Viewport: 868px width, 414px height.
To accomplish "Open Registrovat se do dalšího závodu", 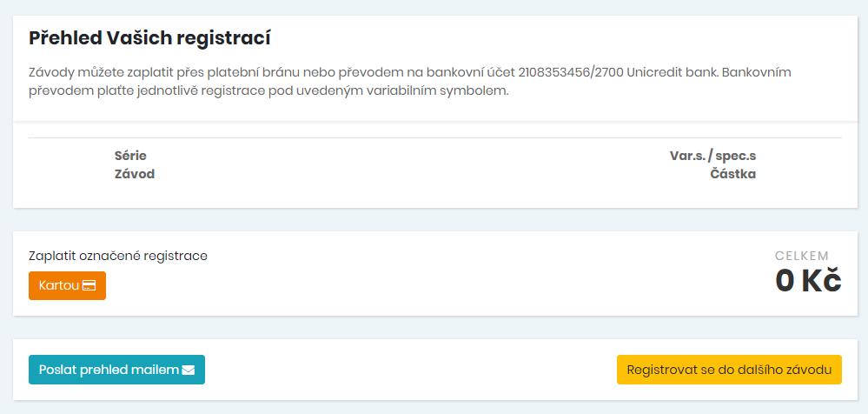I will 729,370.
